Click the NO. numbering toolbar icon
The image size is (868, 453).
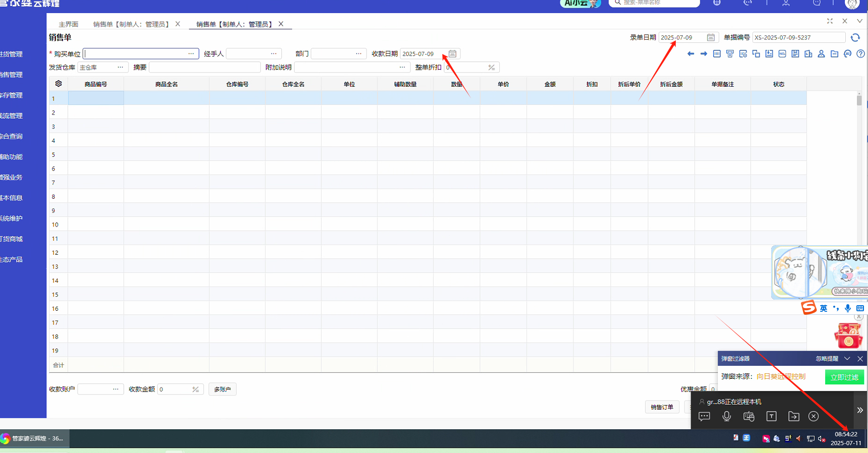[x=782, y=54]
